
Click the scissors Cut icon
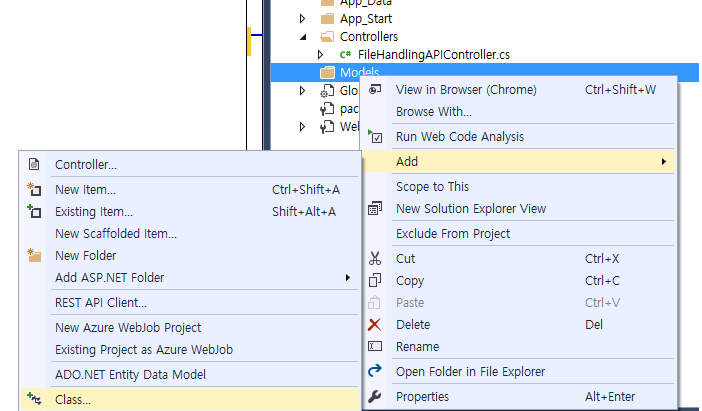point(375,258)
